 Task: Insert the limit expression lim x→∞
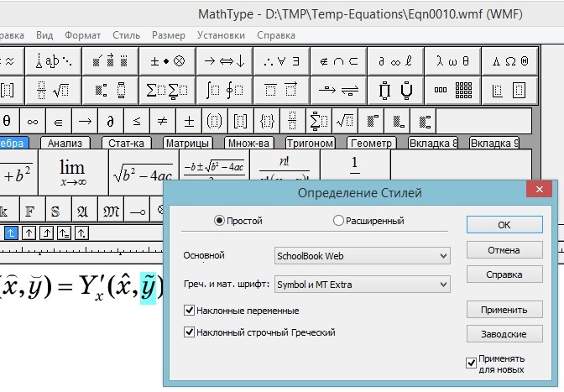73,173
